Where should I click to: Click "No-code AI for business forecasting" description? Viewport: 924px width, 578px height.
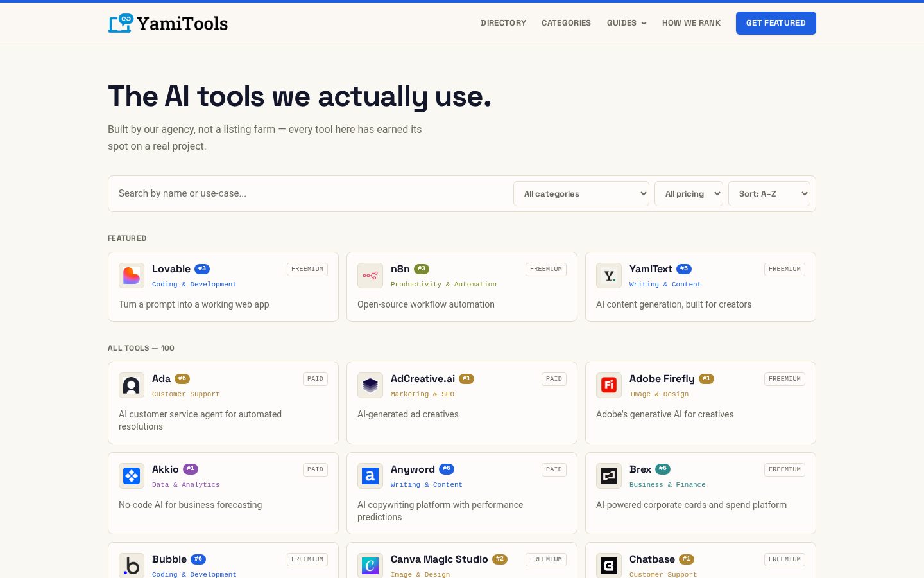pyautogui.click(x=190, y=505)
